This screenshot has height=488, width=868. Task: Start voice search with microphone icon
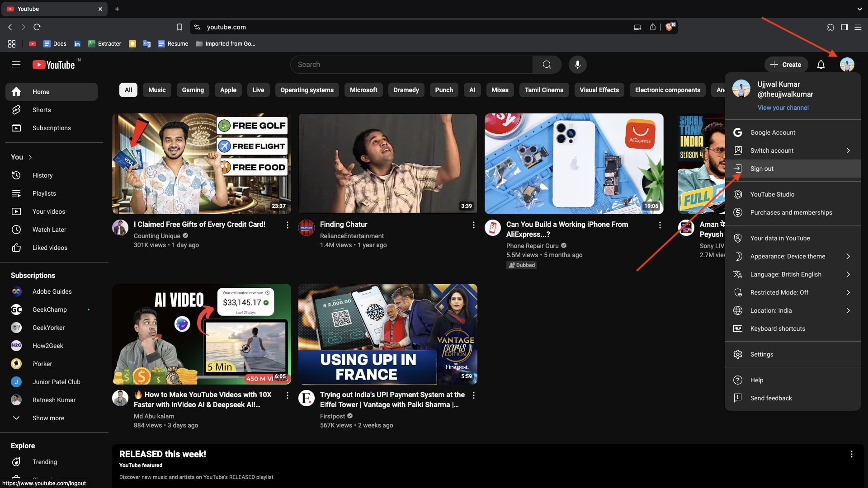577,65
